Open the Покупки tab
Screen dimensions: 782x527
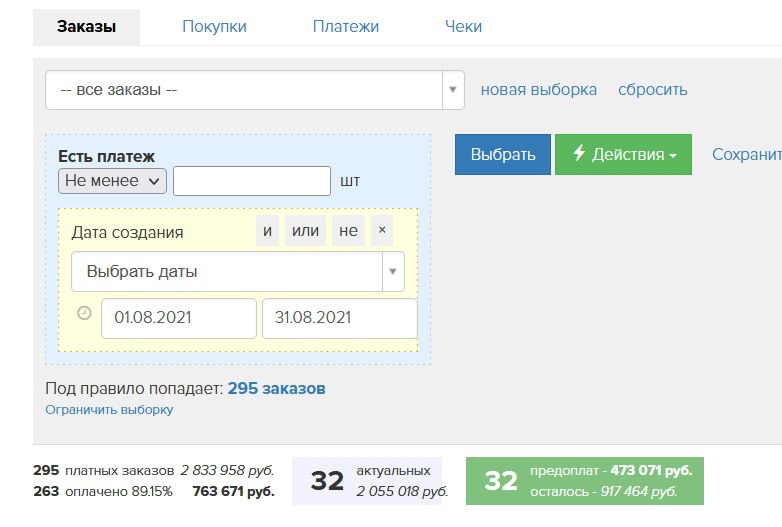click(214, 26)
